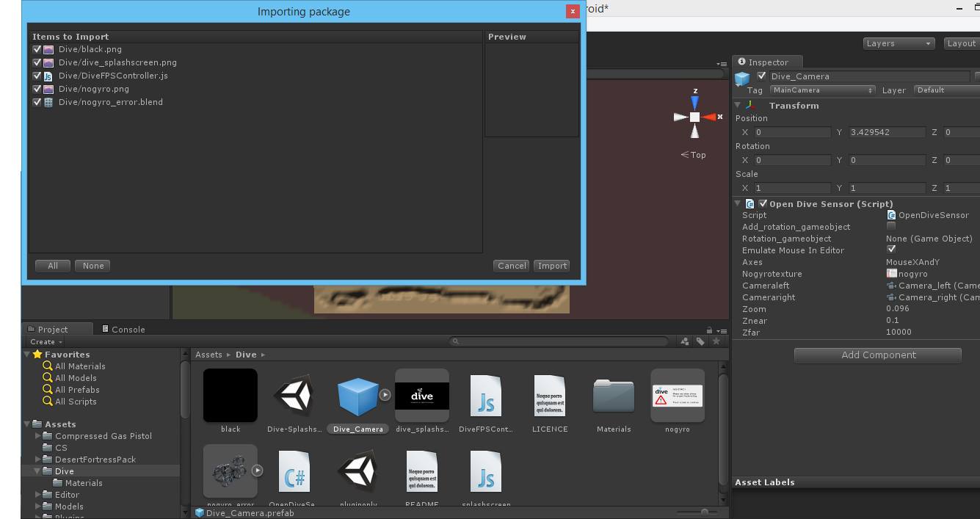Toggle the Dive_Camera active checkbox in Inspector

[761, 76]
